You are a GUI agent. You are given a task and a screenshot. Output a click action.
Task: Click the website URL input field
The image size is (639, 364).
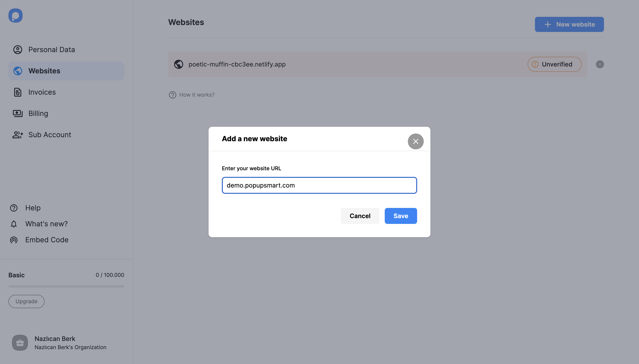(x=319, y=185)
